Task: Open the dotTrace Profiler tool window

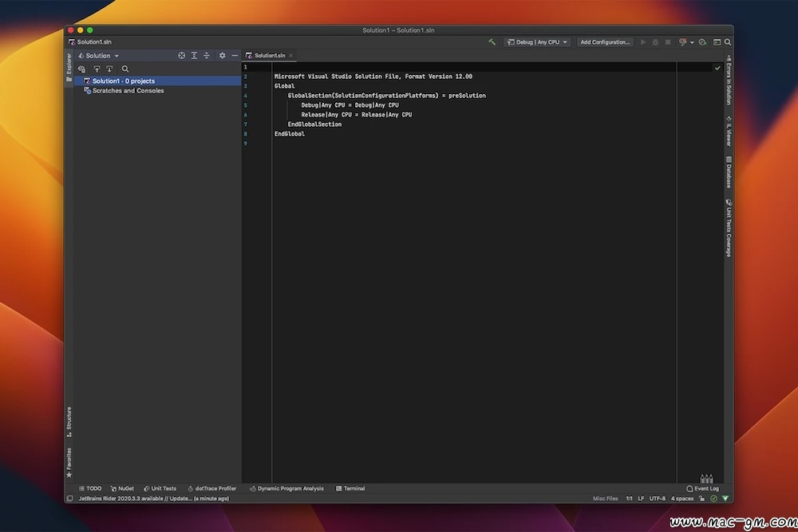Action: coord(211,488)
